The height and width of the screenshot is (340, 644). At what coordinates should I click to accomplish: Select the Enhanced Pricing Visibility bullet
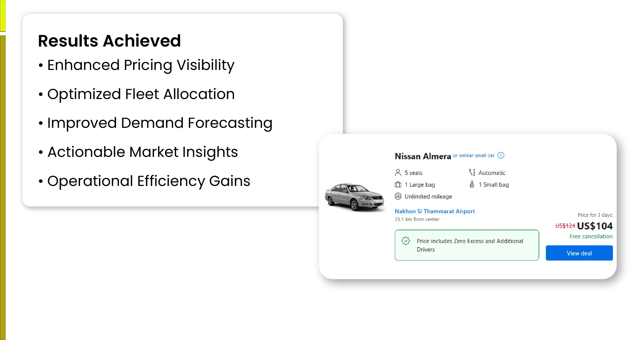pyautogui.click(x=141, y=65)
